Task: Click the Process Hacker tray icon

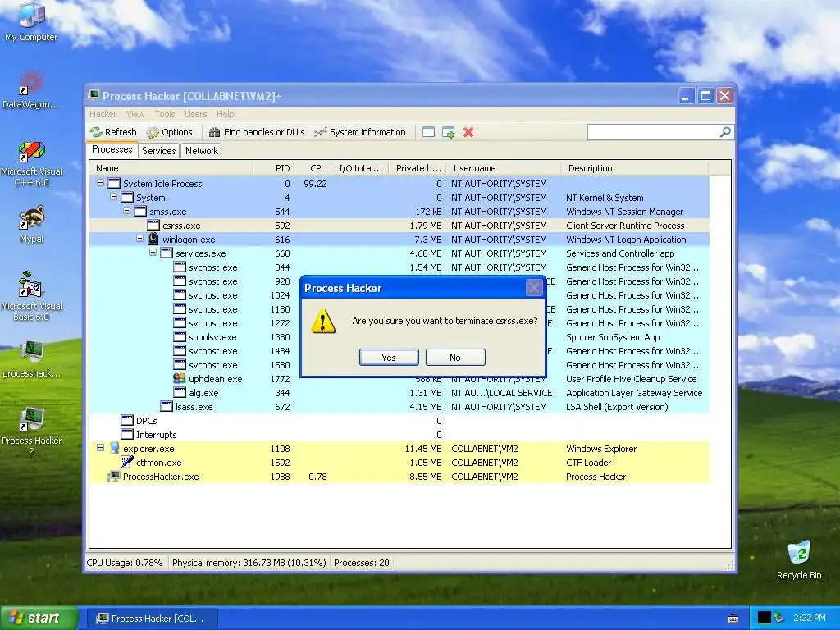Action: click(x=779, y=618)
